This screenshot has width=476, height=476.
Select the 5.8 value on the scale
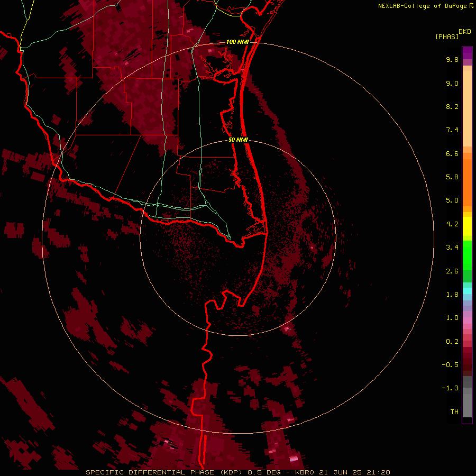[452, 177]
